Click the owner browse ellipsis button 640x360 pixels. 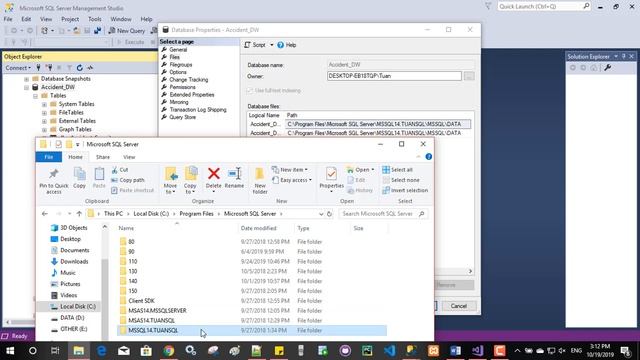click(x=469, y=76)
